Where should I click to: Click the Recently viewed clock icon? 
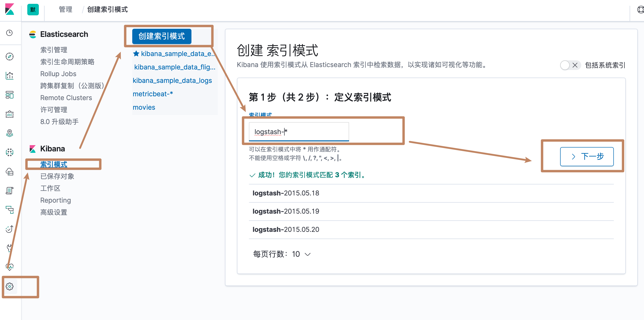[x=10, y=33]
